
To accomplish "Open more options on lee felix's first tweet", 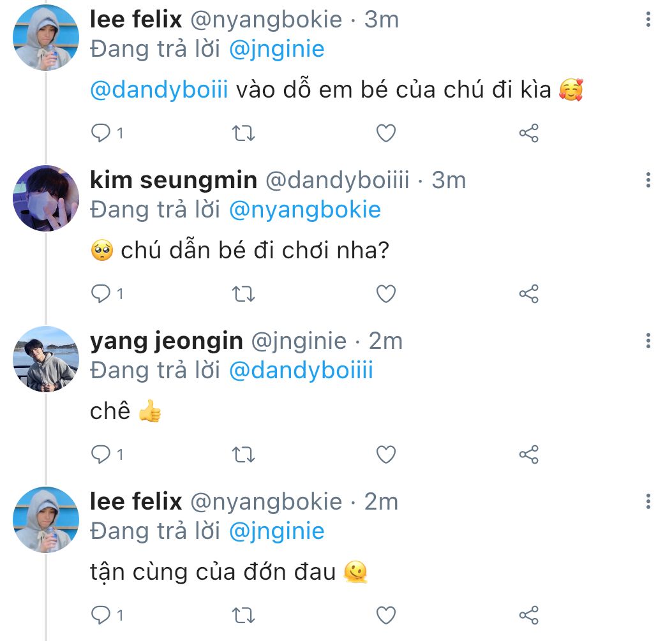I will [x=648, y=20].
